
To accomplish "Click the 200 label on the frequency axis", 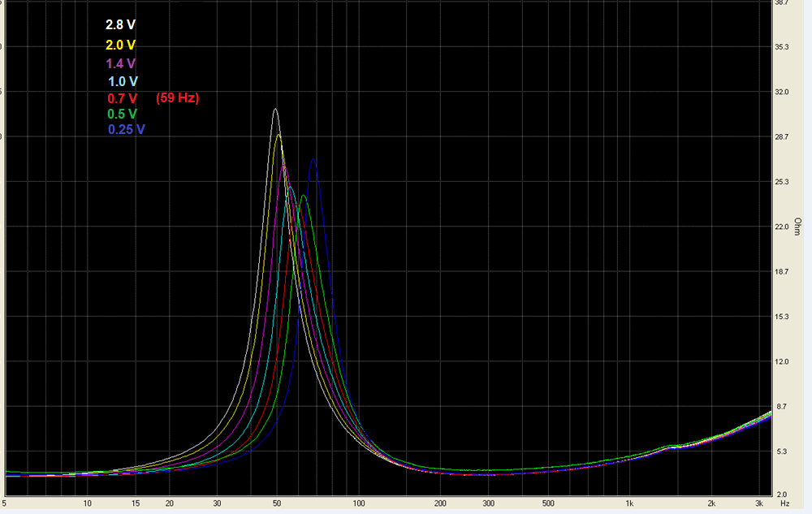I will [x=440, y=503].
